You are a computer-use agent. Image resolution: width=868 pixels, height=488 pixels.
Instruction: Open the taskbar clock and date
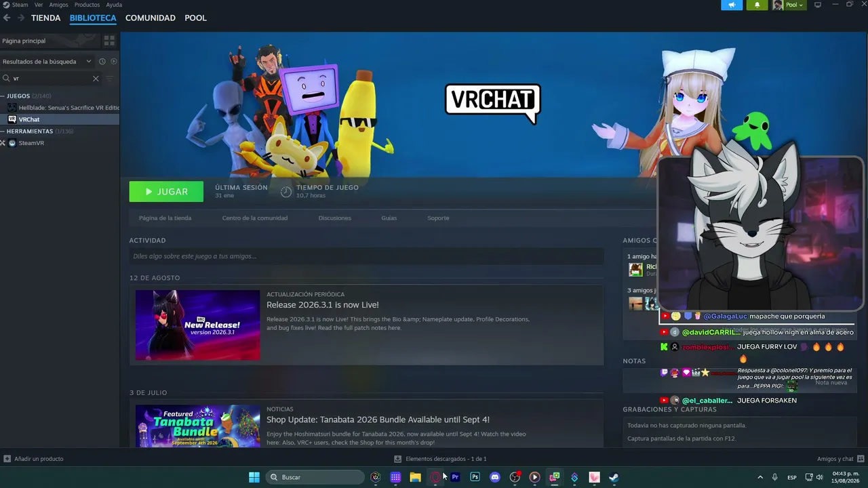click(846, 477)
